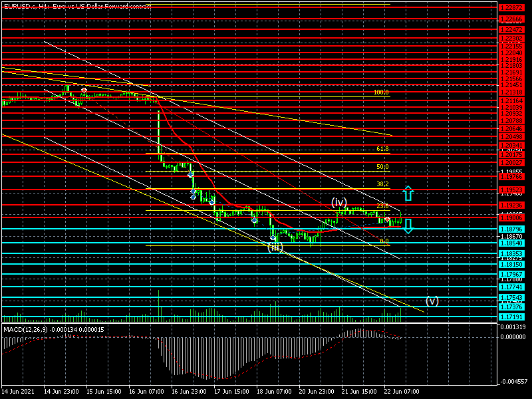Image resolution: width=532 pixels, height=399 pixels.
Task: Click the 16 Jun 07:00 time axis label
Action: pyautogui.click(x=146, y=391)
